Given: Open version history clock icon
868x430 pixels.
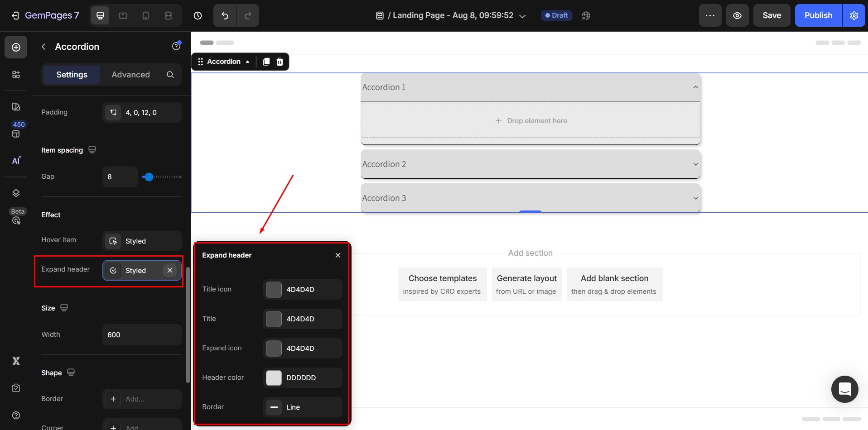Looking at the screenshot, I should coord(198,15).
